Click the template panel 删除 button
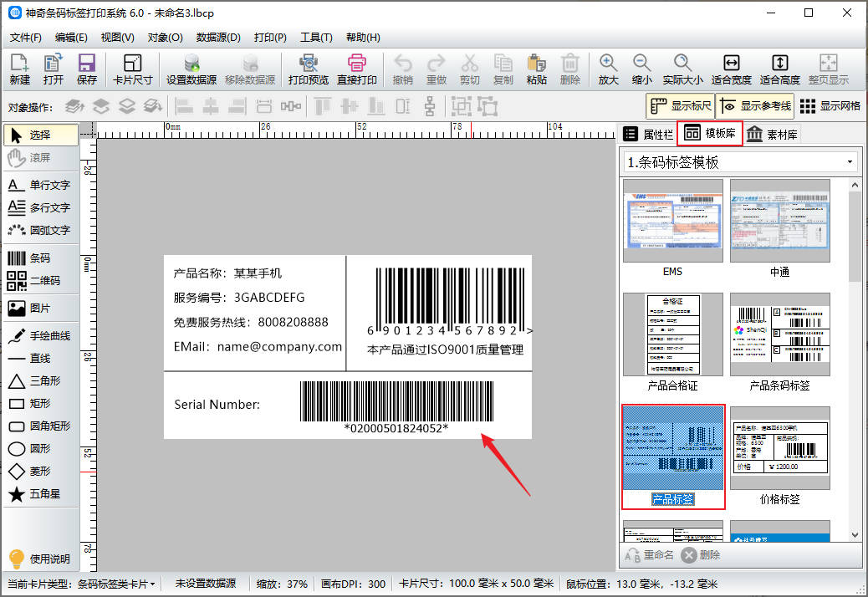The height and width of the screenshot is (597, 868). [x=701, y=555]
